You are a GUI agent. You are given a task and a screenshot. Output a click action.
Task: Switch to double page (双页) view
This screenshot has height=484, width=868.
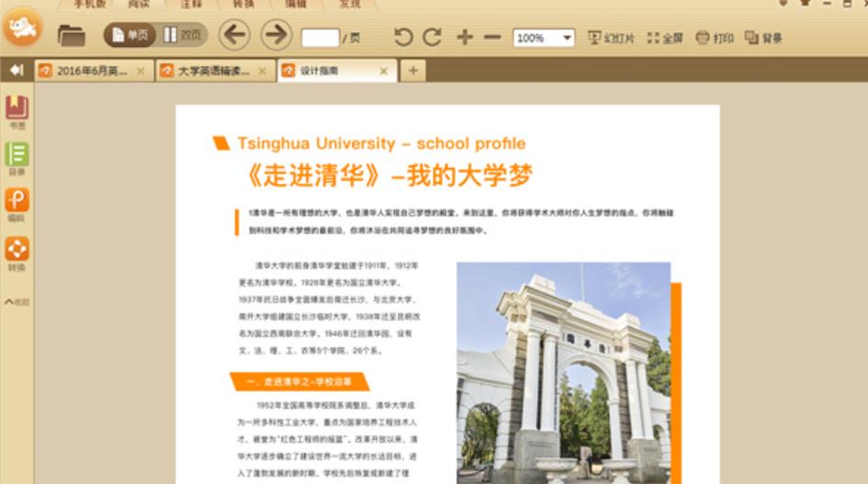coord(183,36)
